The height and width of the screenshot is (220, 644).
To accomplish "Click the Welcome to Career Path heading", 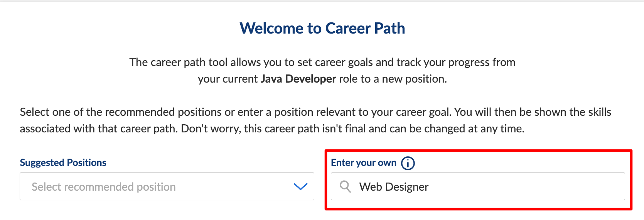I will [x=322, y=29].
